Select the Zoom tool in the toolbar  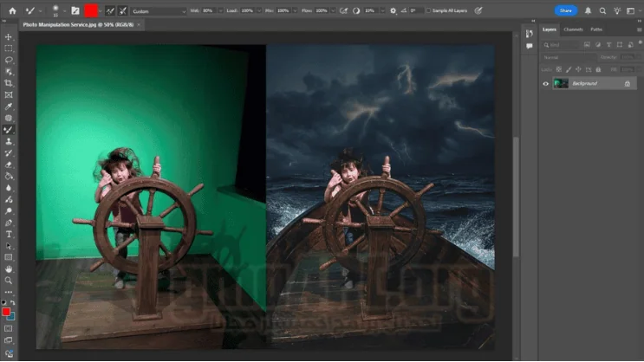(x=9, y=281)
